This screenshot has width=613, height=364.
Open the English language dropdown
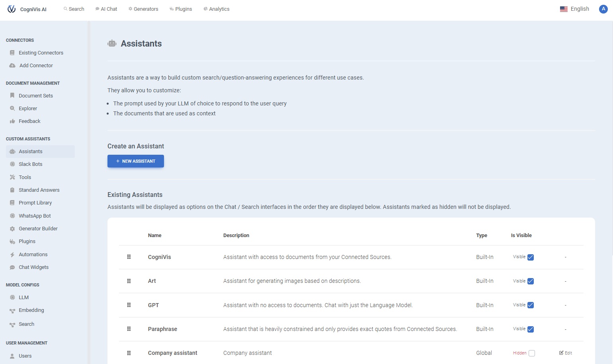tap(574, 9)
